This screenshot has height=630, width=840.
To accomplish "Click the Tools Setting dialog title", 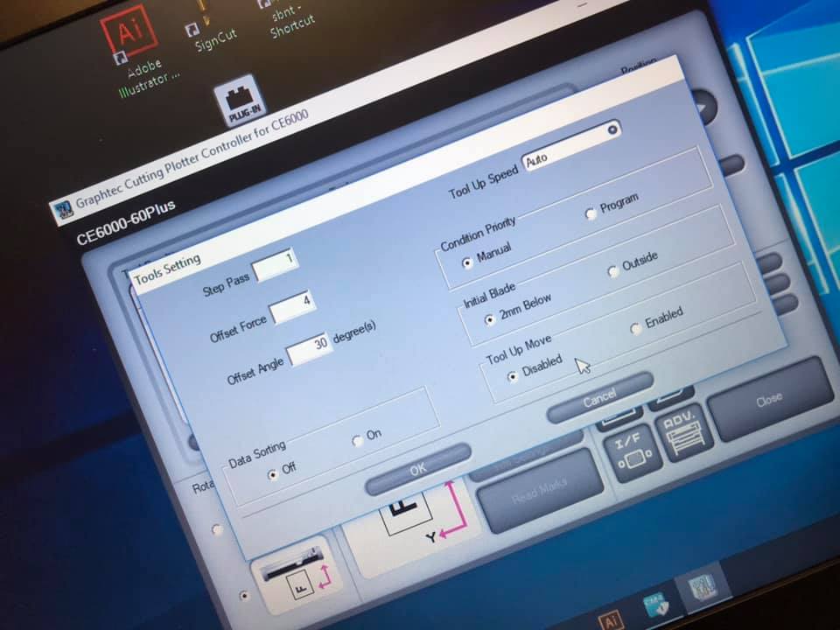I will tap(168, 270).
